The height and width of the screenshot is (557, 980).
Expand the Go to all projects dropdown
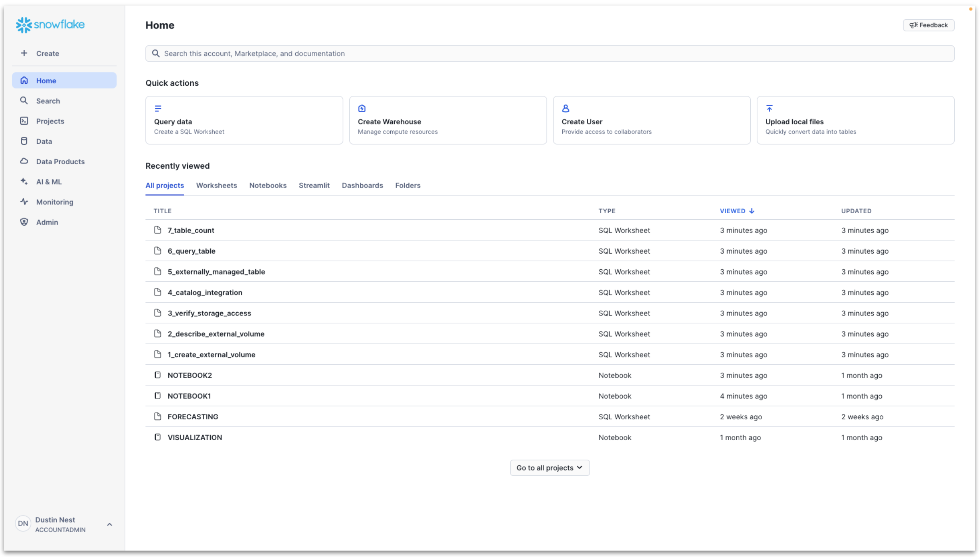coord(549,467)
